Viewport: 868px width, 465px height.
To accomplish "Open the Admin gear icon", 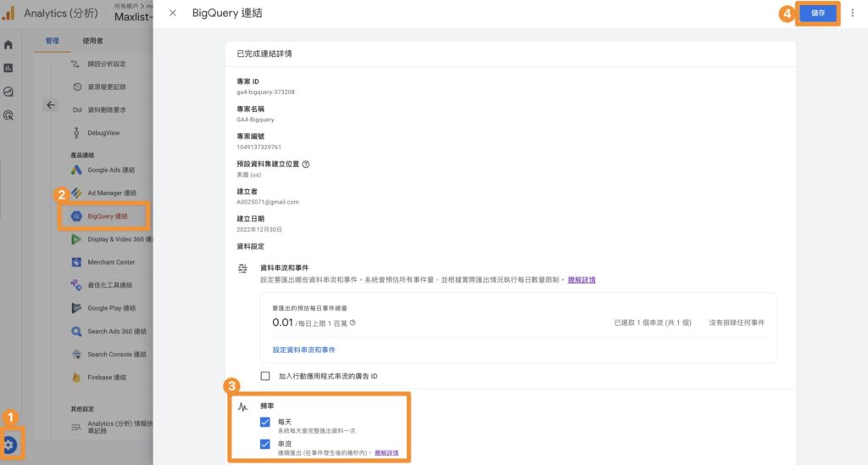I will coord(8,445).
